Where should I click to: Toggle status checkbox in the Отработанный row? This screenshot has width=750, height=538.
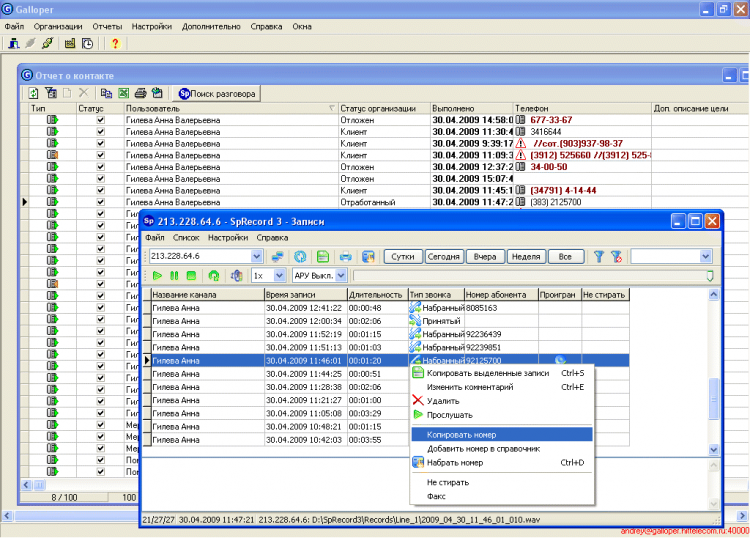(99, 202)
